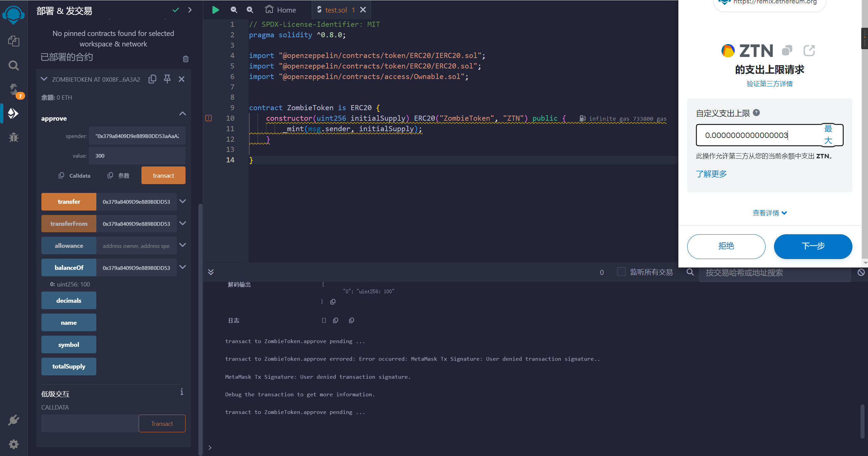Focus the terminal command prompt arrow
Viewport: 868px width, 456px height.
click(210, 448)
